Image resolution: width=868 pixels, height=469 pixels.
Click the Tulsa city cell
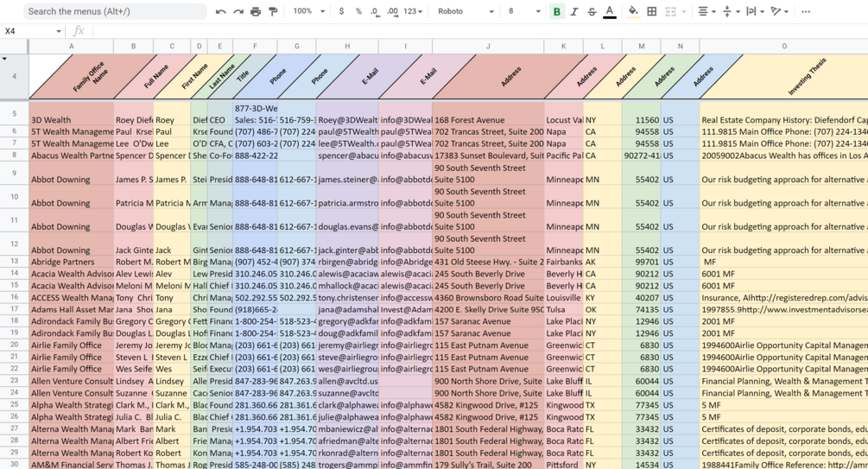click(x=563, y=309)
